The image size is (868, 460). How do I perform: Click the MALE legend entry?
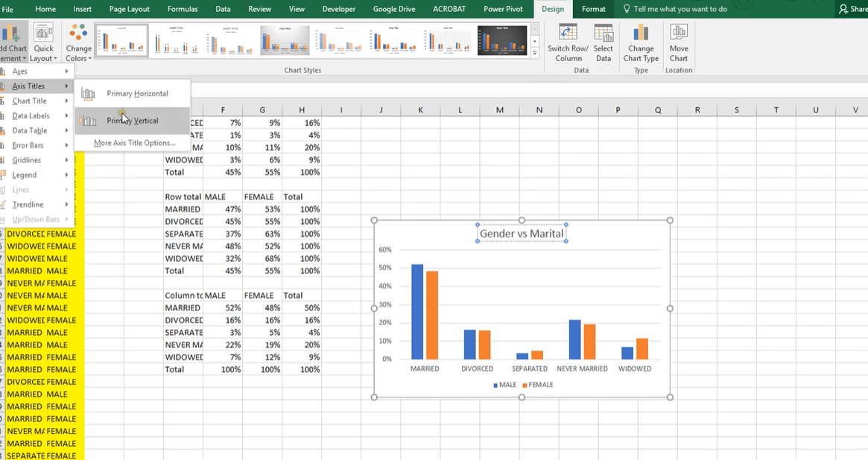coord(505,385)
